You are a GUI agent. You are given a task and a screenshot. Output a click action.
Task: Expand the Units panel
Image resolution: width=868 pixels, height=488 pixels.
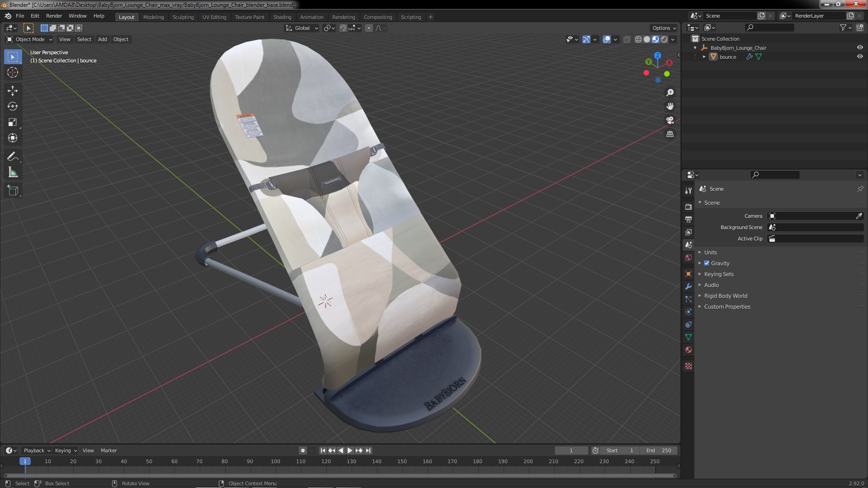click(710, 252)
